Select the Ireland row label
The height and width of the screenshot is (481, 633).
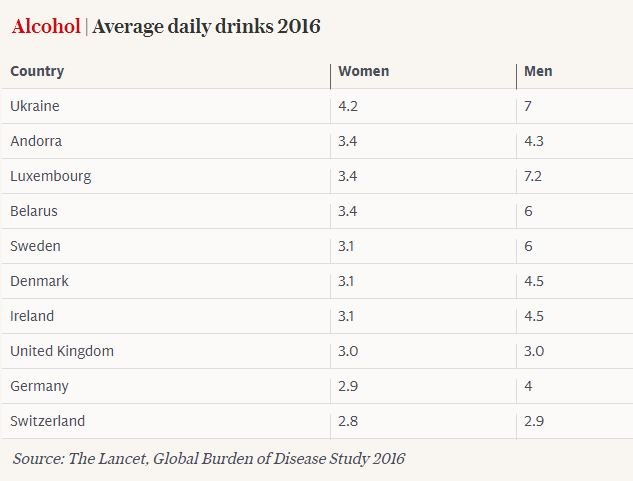point(32,316)
